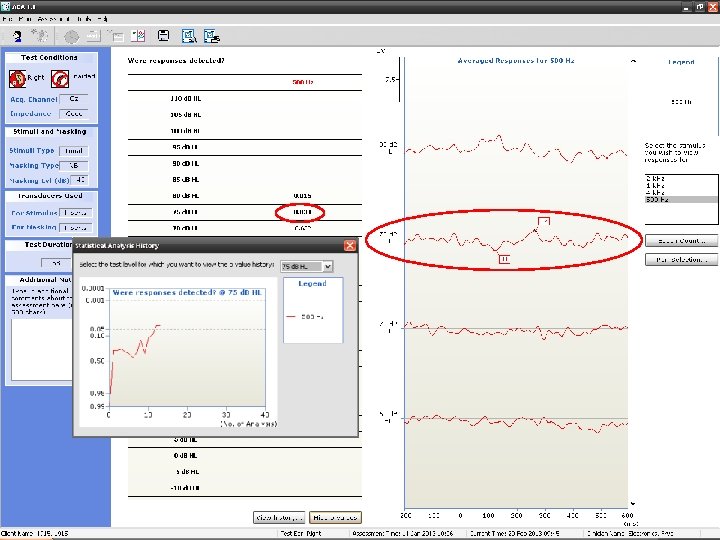Click the For Stimulus transducer field
720x540 pixels.
pos(76,213)
